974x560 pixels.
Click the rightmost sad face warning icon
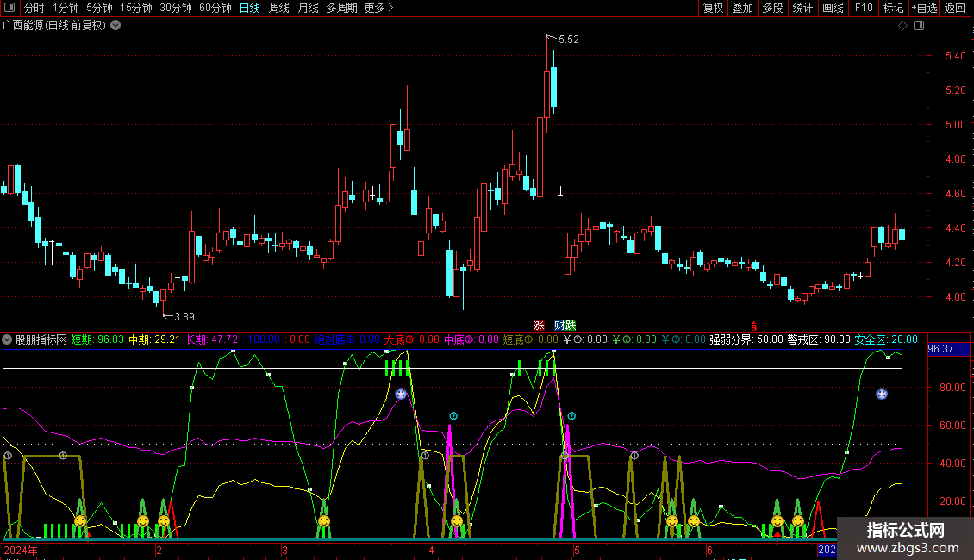point(882,394)
